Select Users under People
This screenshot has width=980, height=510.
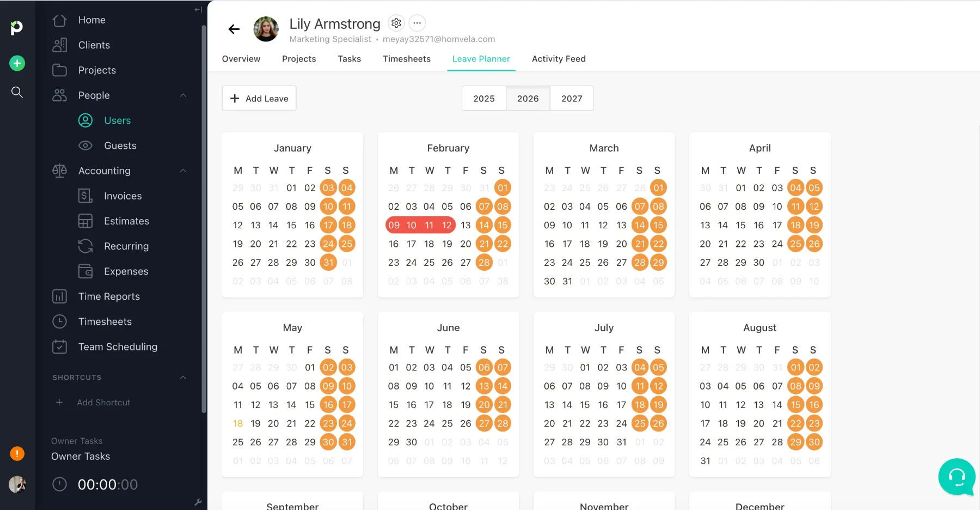pyautogui.click(x=117, y=120)
